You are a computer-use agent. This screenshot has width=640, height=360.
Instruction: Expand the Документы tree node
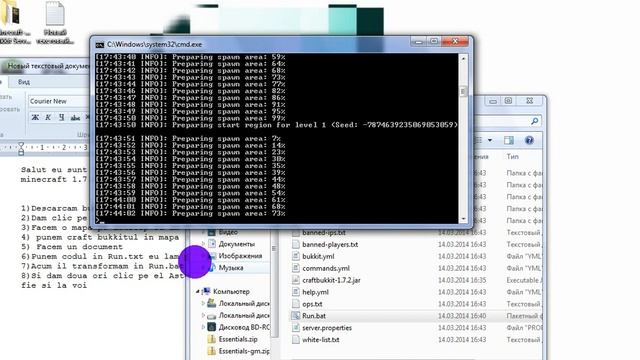[203, 244]
